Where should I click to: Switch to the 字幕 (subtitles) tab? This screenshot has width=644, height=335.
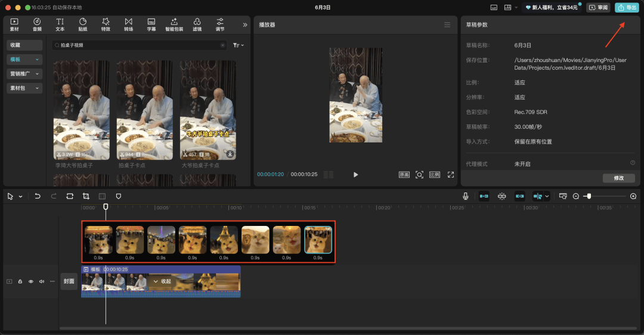[x=151, y=24]
